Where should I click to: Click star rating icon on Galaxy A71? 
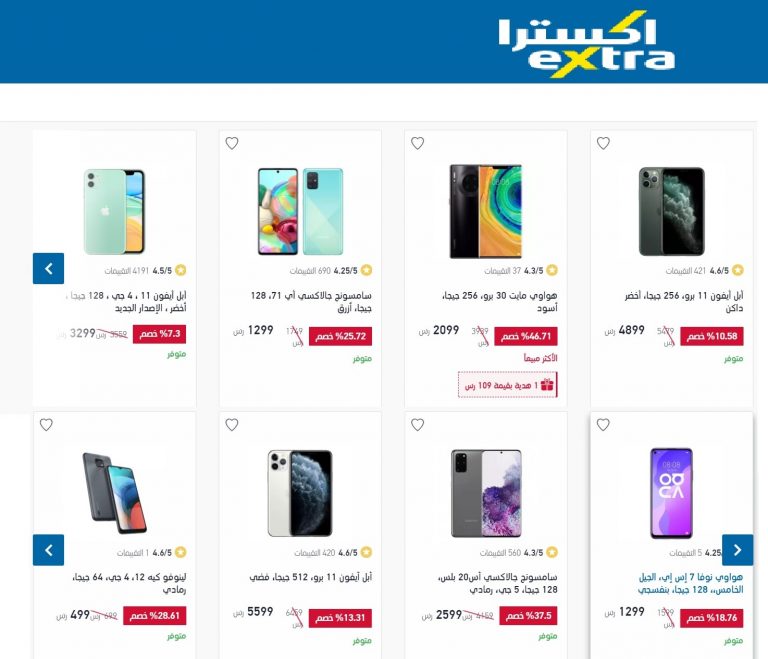coord(366,270)
